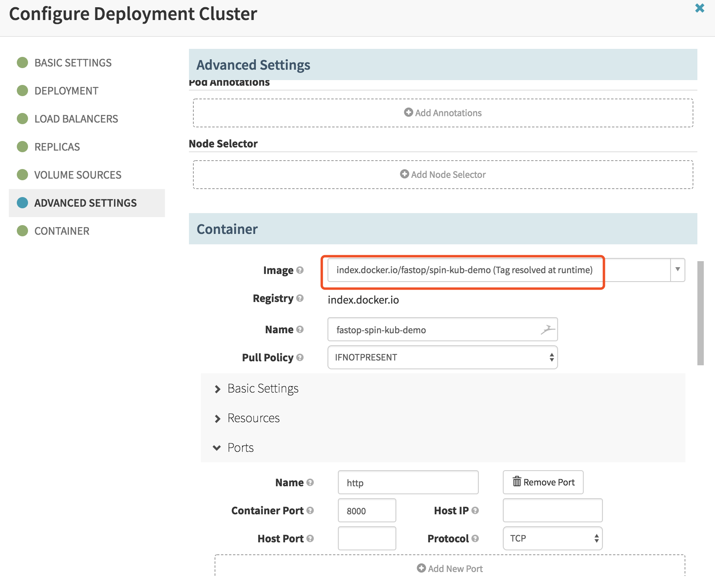
Task: Click the help icon beside Container Port
Action: pyautogui.click(x=310, y=510)
